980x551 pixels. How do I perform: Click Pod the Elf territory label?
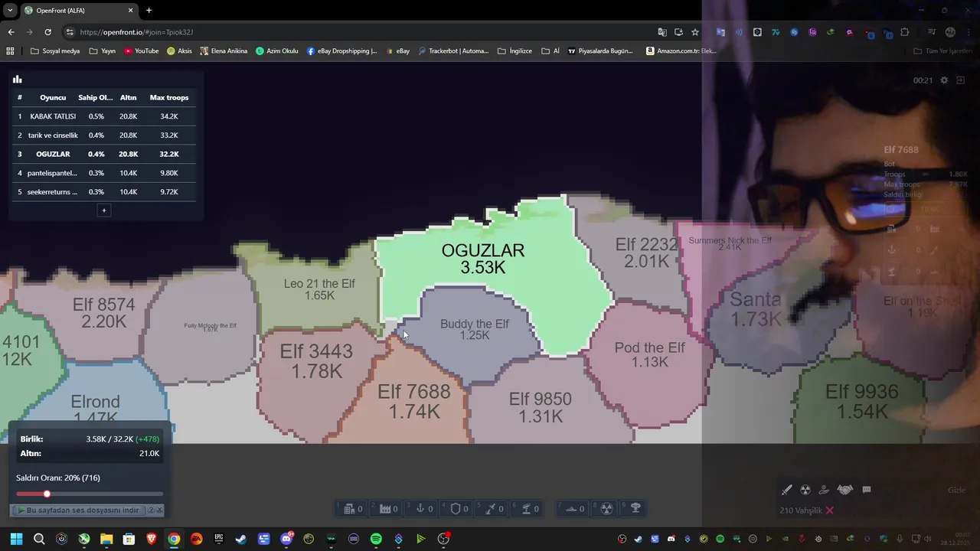point(649,354)
